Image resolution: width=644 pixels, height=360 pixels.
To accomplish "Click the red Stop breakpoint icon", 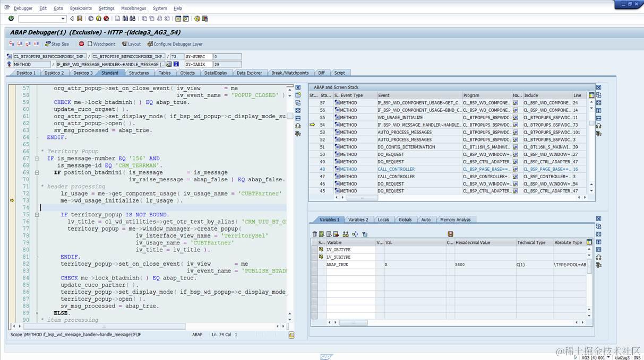I will click(81, 44).
